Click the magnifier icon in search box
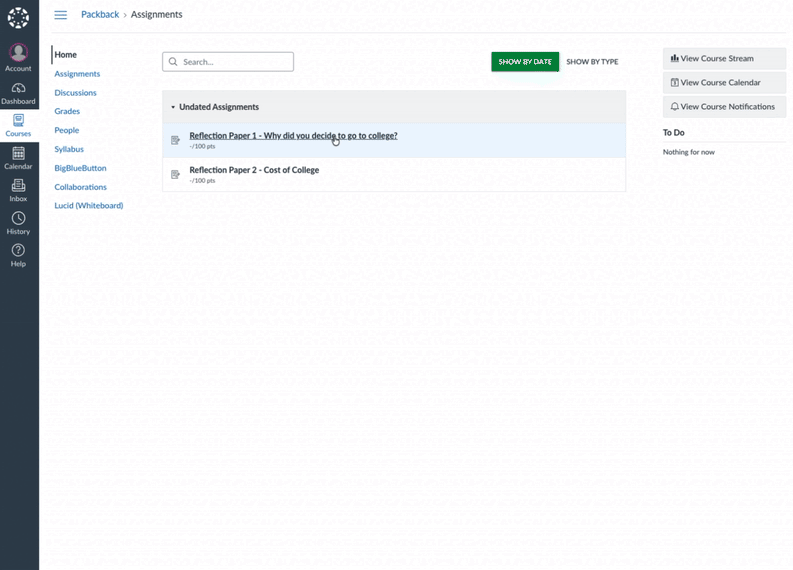The width and height of the screenshot is (793, 570). [173, 62]
